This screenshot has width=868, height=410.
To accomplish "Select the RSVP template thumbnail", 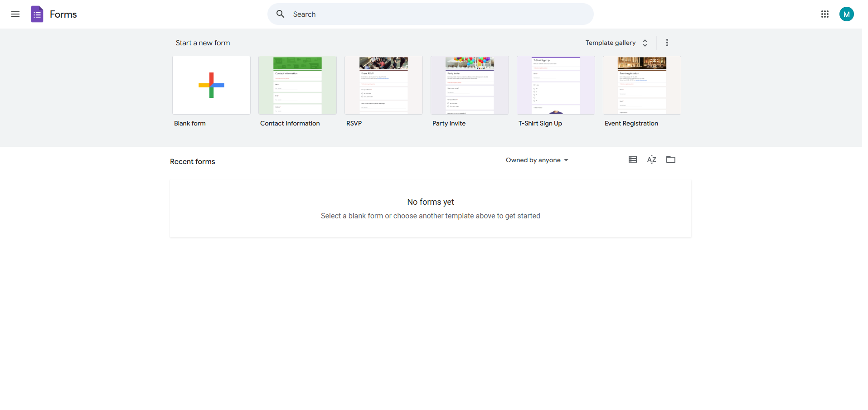I will [383, 85].
